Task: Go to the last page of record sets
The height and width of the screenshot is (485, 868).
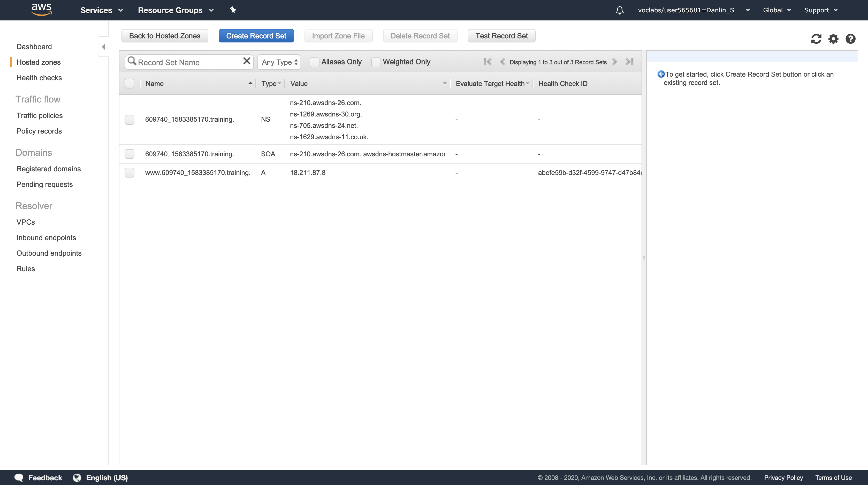Action: pos(629,62)
